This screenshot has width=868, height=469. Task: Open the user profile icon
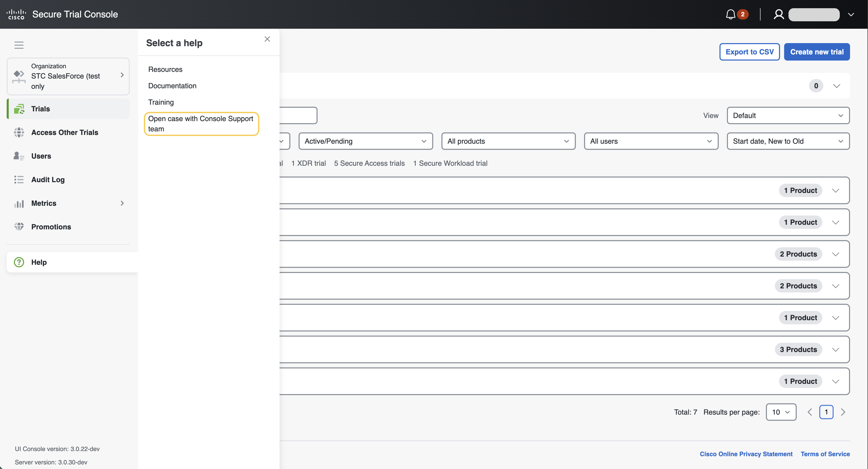click(778, 14)
